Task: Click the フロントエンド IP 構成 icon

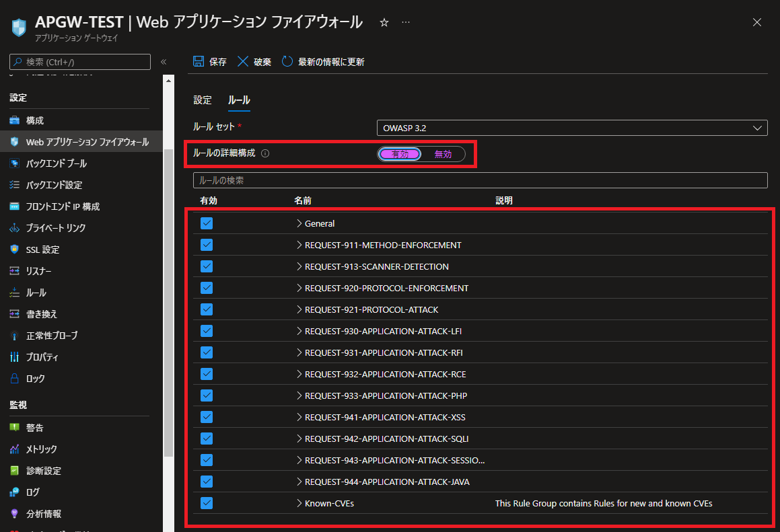Action: pos(14,206)
